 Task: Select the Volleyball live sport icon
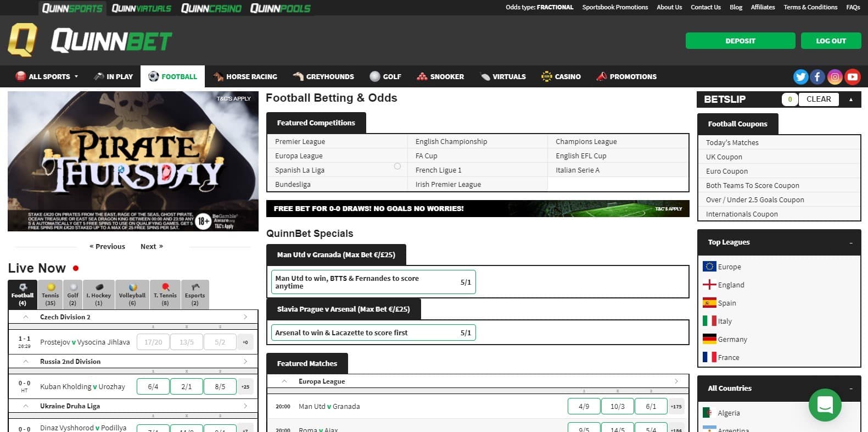coord(132,295)
